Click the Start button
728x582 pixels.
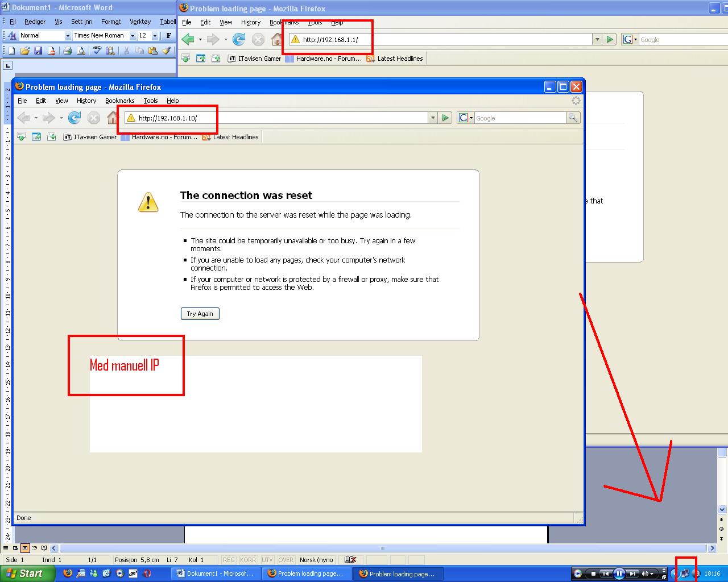27,573
